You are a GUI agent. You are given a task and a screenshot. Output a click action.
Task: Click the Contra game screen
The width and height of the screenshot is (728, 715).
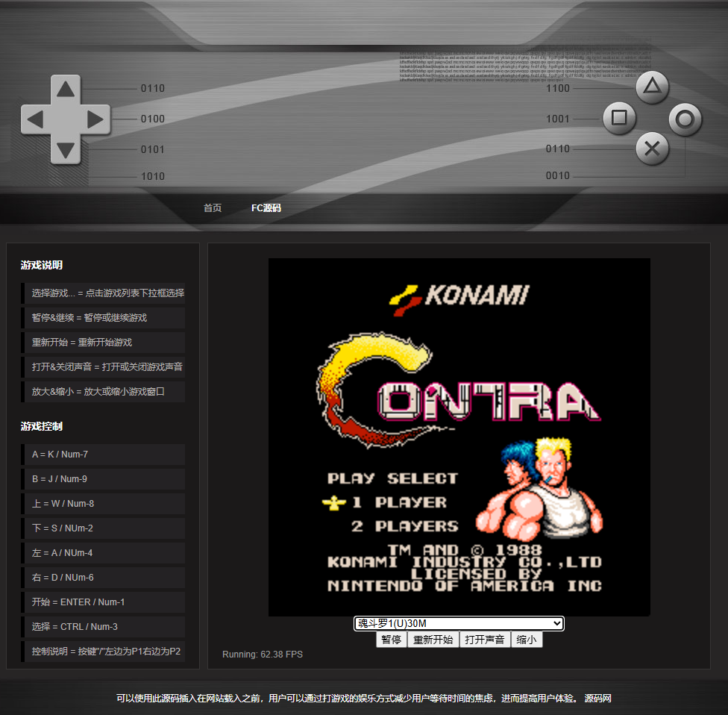point(459,437)
